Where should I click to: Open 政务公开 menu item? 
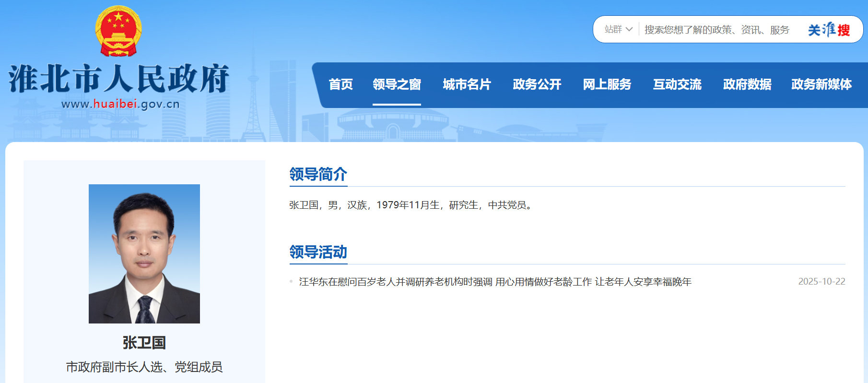(x=537, y=84)
